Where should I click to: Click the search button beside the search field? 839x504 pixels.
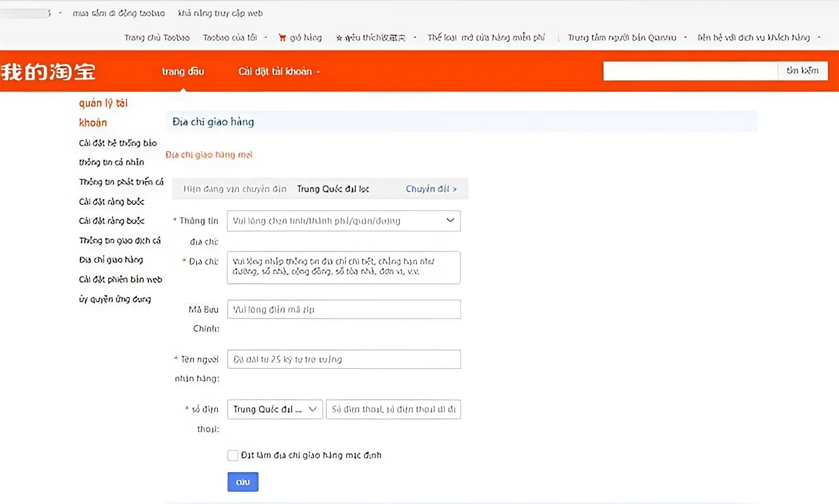pos(802,71)
